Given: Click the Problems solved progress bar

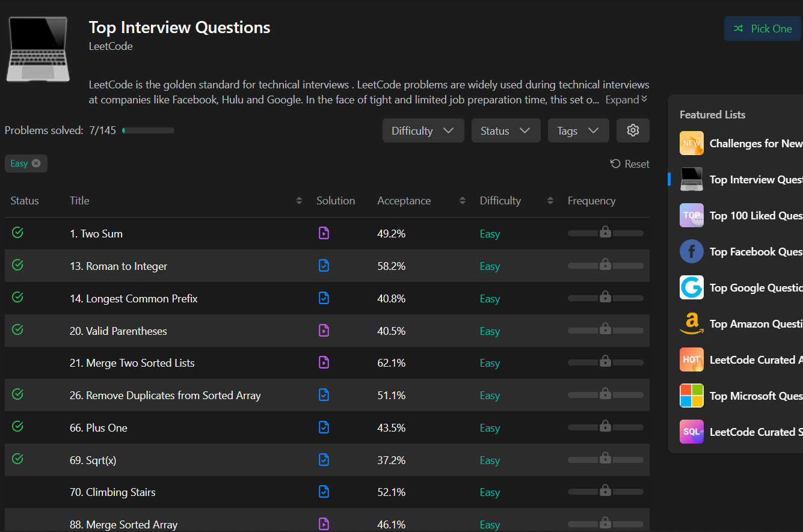Looking at the screenshot, I should coord(147,130).
